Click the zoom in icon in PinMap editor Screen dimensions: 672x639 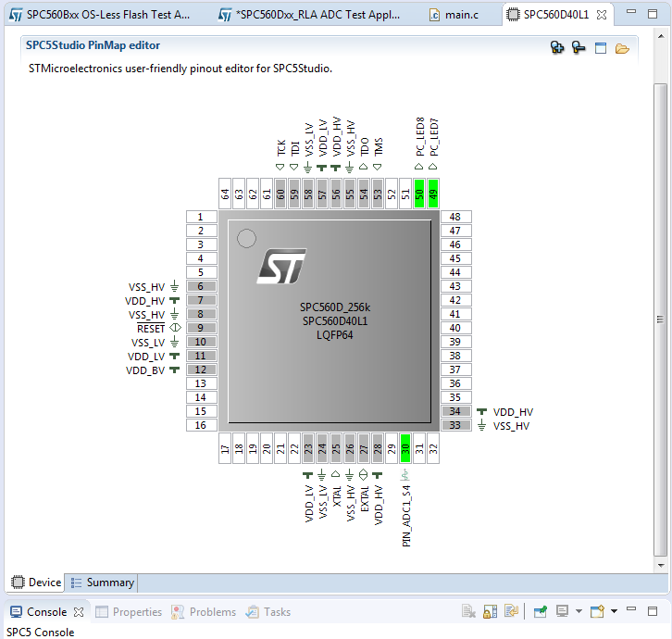click(556, 47)
